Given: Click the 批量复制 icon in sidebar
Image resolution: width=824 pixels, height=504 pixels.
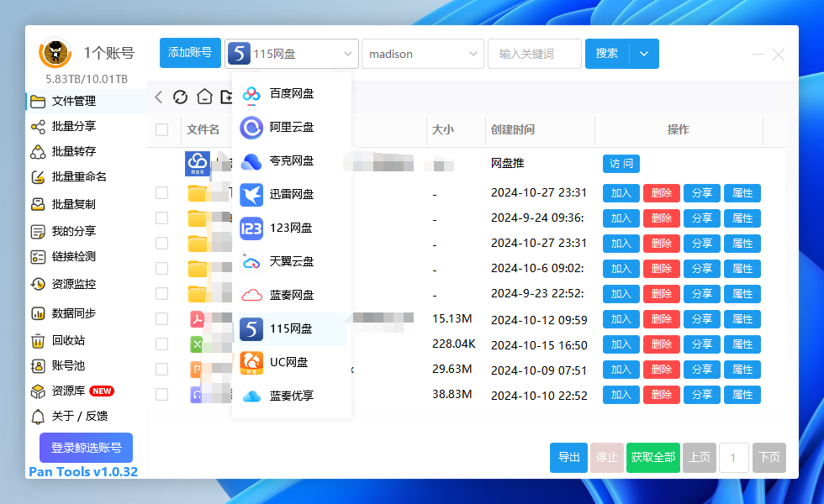Looking at the screenshot, I should pyautogui.click(x=38, y=204).
